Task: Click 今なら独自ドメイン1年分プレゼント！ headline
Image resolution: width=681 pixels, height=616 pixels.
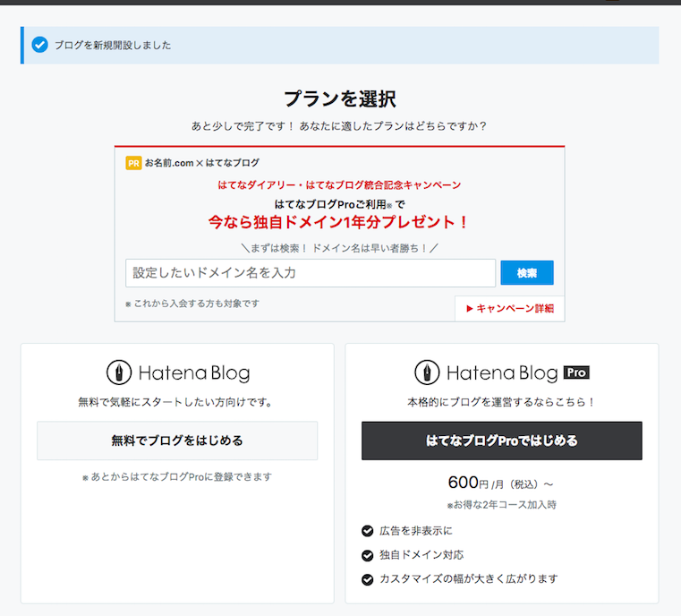Action: 338,222
